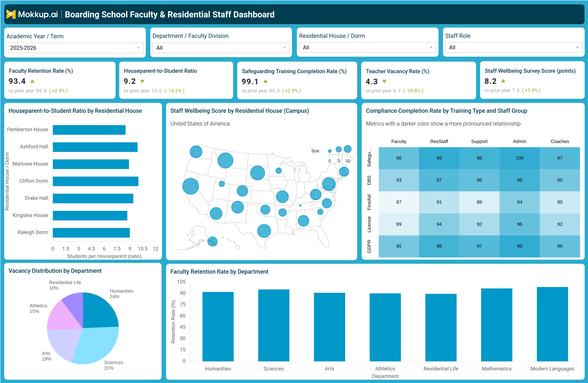Click the Humanities 24% pie slice
Viewport: 588px width, 383px height.
(99, 312)
